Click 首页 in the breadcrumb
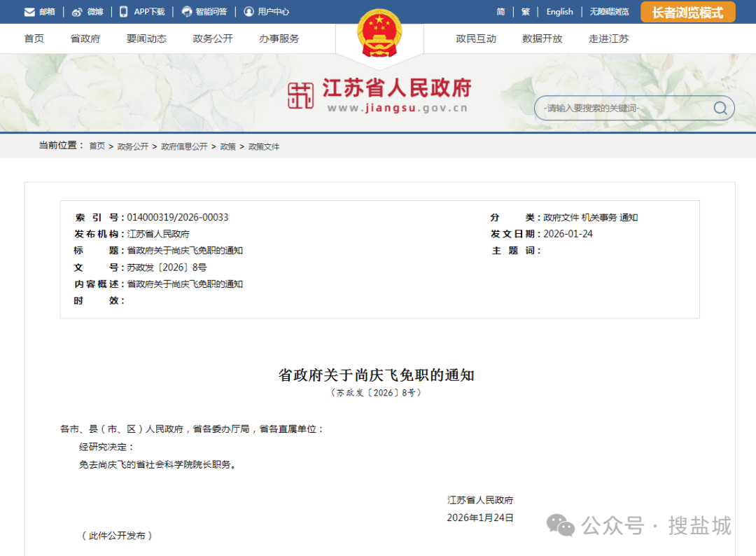 pos(97,146)
